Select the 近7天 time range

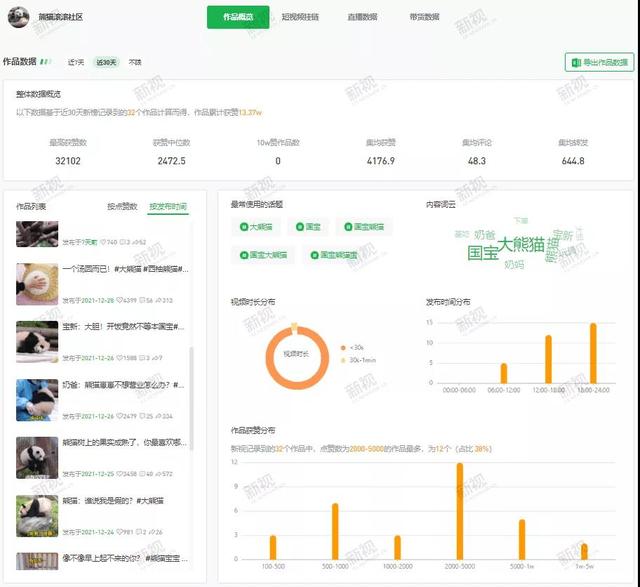[x=76, y=63]
